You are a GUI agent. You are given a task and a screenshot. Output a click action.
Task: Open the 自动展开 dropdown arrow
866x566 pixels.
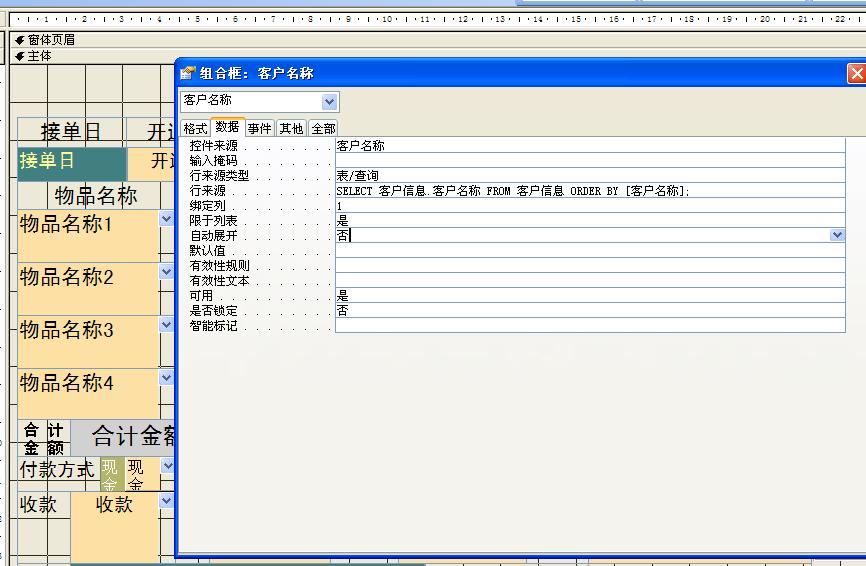pyautogui.click(x=837, y=235)
